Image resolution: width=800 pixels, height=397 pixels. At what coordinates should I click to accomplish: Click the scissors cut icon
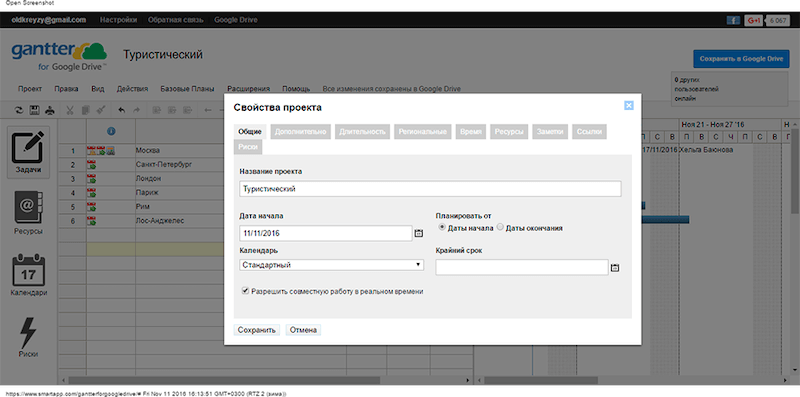(x=70, y=110)
